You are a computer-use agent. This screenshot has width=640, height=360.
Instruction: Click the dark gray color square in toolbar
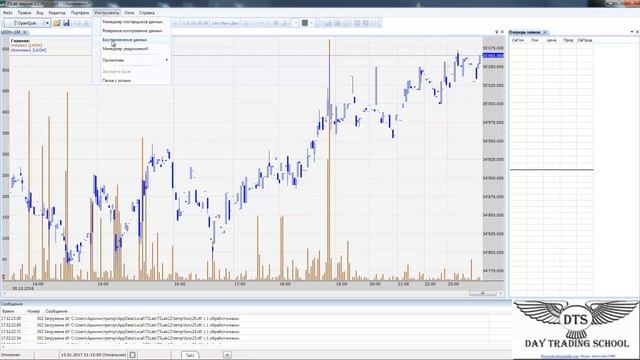304,23
